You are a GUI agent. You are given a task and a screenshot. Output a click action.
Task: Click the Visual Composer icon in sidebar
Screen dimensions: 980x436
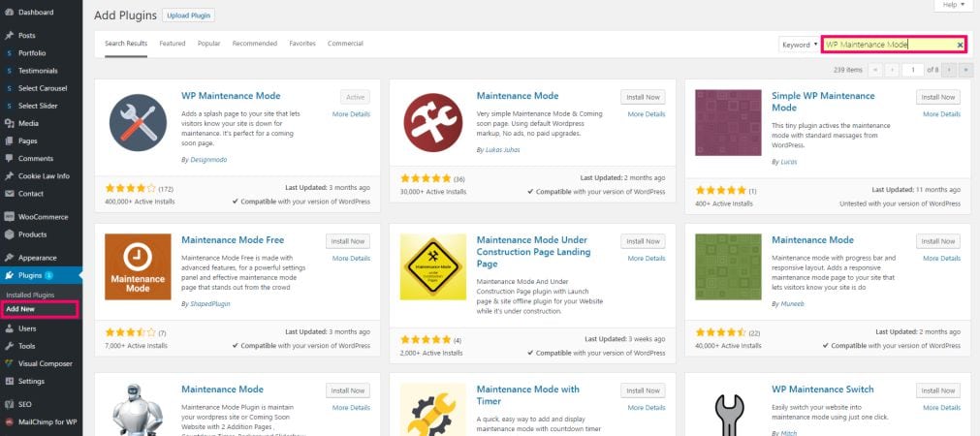(x=9, y=363)
